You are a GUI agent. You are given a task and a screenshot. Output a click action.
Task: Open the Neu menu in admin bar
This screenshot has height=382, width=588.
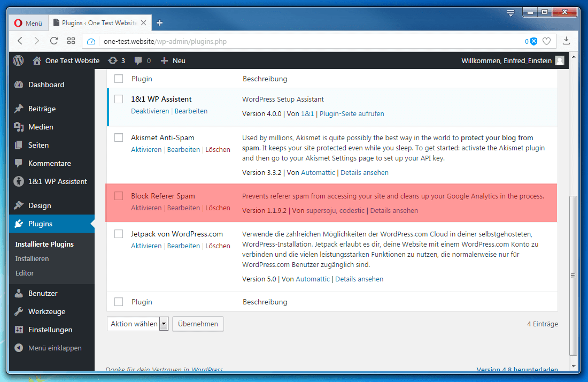pos(173,60)
